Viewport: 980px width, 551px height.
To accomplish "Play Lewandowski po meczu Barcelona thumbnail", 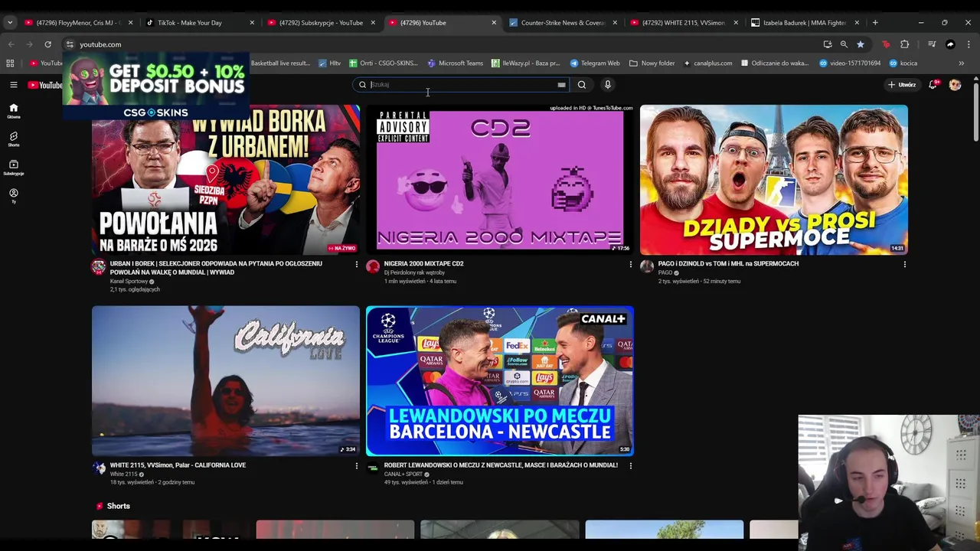I will [x=500, y=381].
